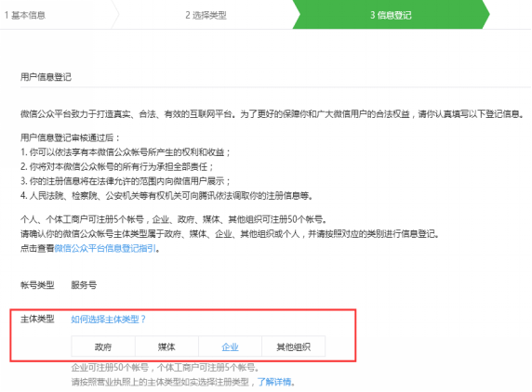Click the 帐号类型 field label
This screenshot has width=532, height=392.
click(x=37, y=285)
